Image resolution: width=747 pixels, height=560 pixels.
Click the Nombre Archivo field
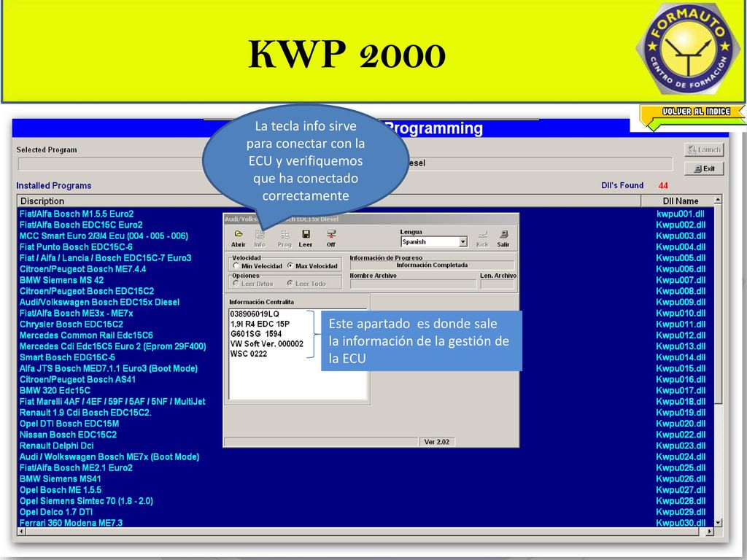[x=413, y=284]
